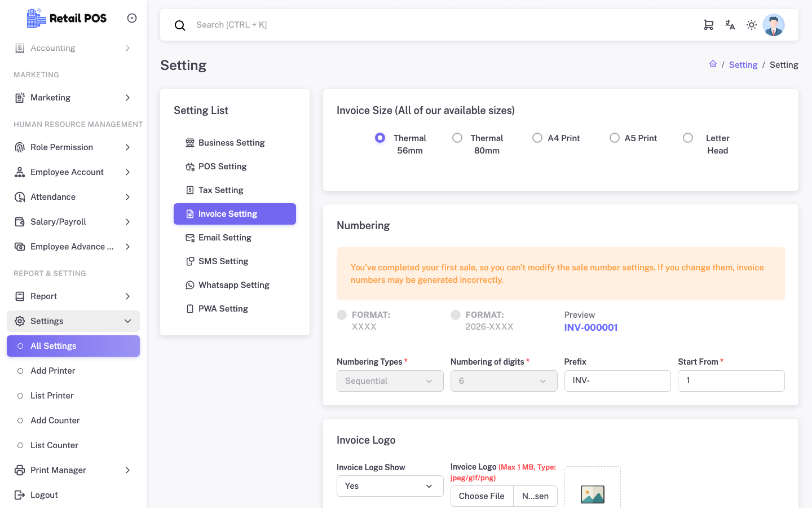Screen dimensions: 812x508
Task: Click the Retail POS logo icon
Action: tap(37, 18)
